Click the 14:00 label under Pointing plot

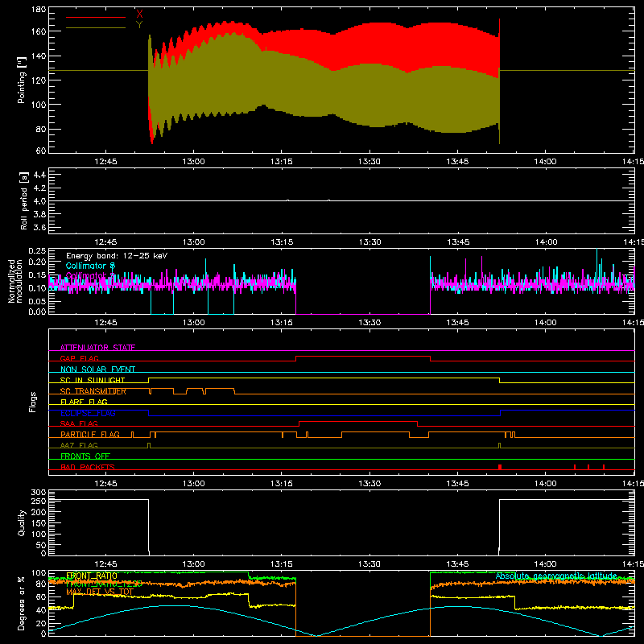pyautogui.click(x=545, y=162)
